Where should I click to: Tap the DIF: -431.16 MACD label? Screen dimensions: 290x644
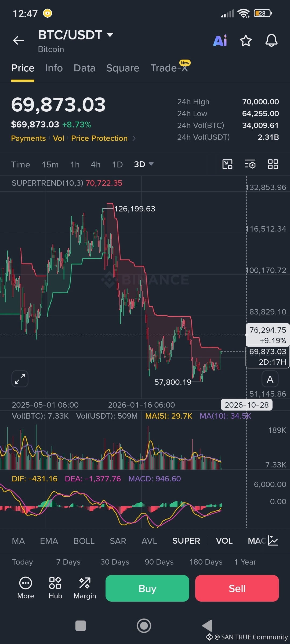point(35,479)
